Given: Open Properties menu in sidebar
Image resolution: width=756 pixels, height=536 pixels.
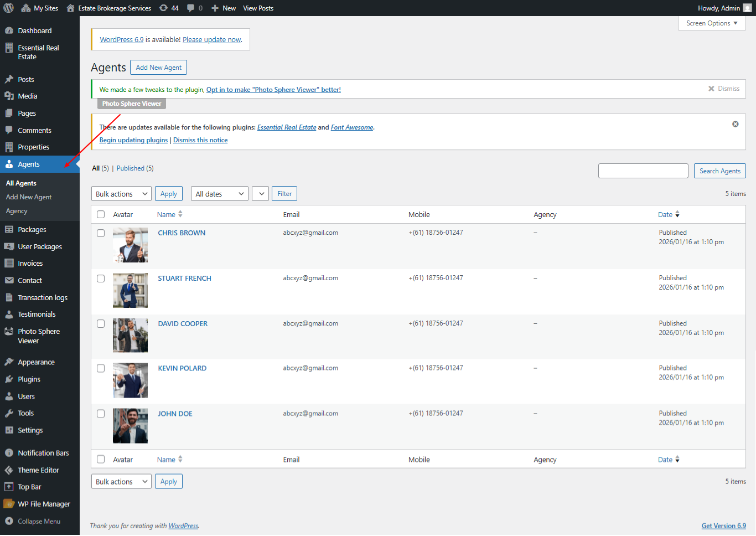Looking at the screenshot, I should (33, 147).
